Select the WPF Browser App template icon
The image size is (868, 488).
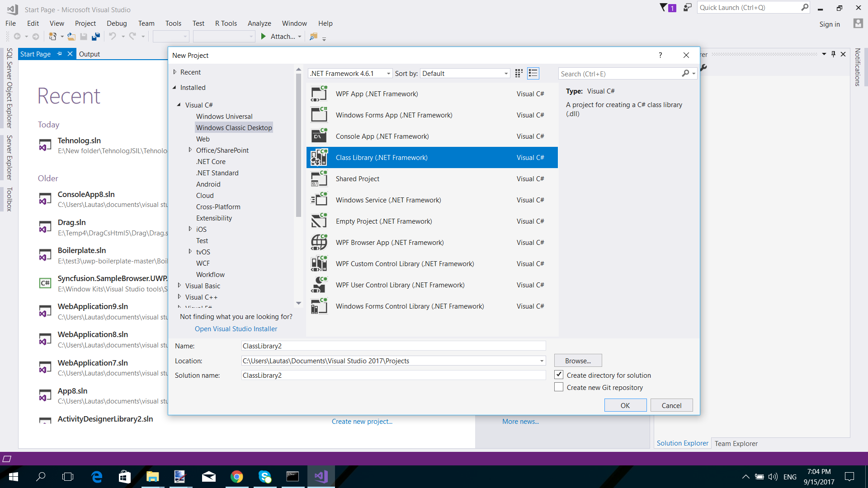coord(319,243)
